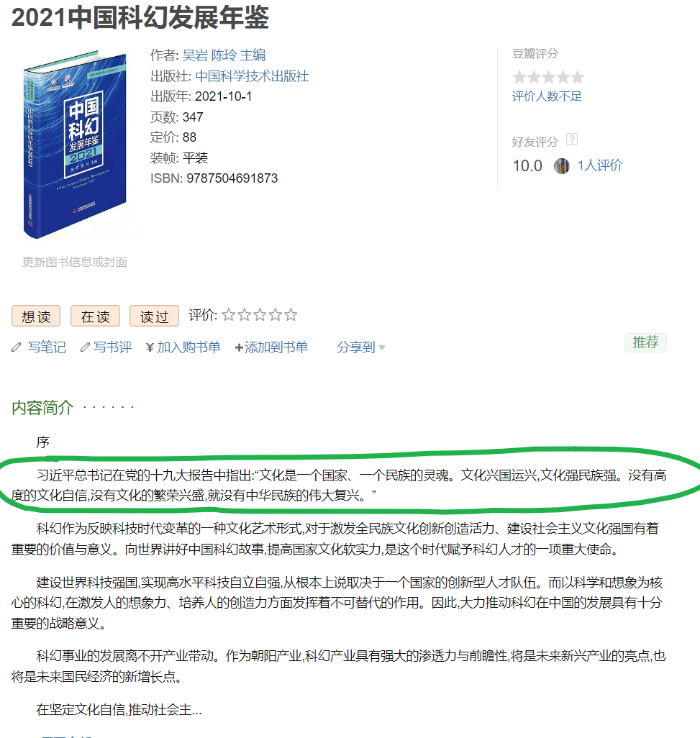Click the pencil icon before 写笔记
The image size is (700, 738).
click(17, 347)
